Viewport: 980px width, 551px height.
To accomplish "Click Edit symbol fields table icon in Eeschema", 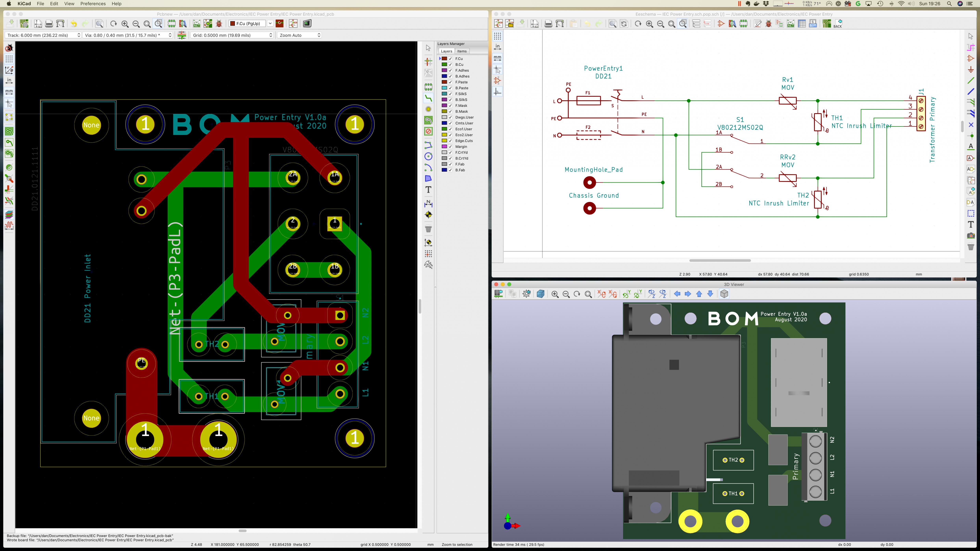I will [802, 24].
